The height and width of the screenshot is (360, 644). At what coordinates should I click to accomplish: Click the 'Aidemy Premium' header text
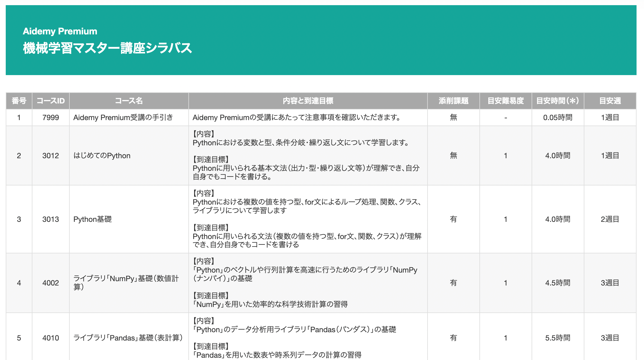tap(60, 31)
